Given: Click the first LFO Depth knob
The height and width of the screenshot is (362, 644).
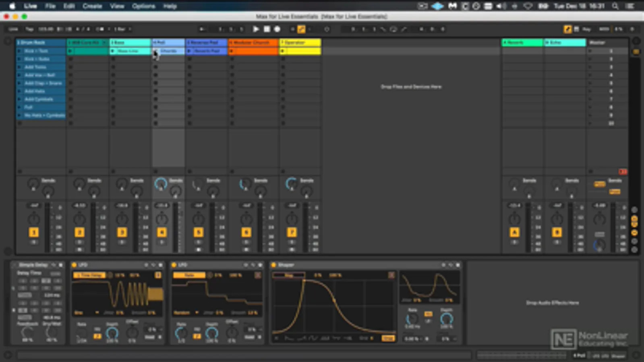Looking at the screenshot, I should point(112,333).
